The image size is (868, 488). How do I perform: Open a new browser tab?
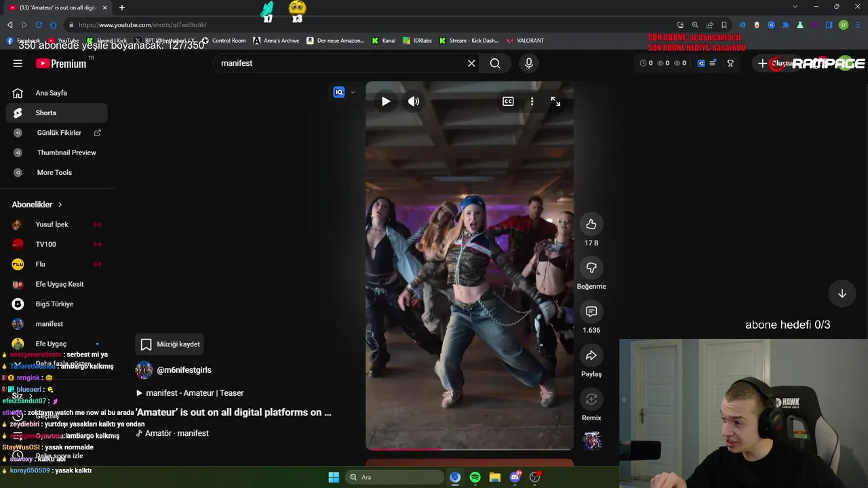[122, 7]
